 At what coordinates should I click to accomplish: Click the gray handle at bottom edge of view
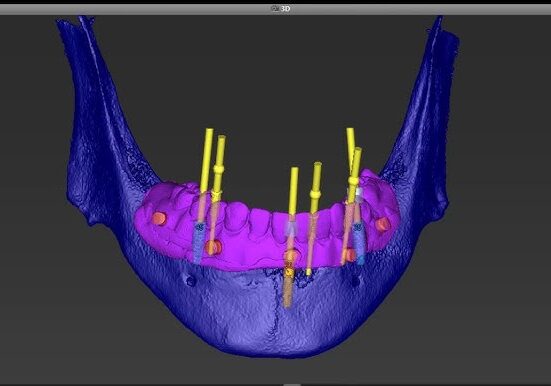pyautogui.click(x=291, y=385)
